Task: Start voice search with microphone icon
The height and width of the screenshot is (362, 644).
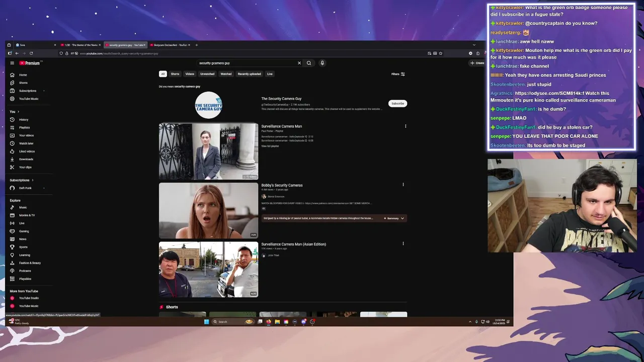Action: [x=322, y=63]
